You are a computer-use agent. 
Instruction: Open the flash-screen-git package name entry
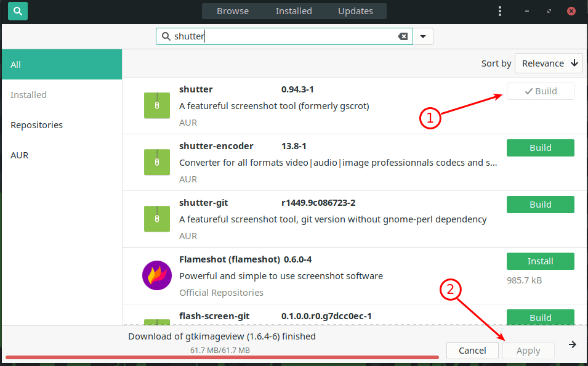214,316
